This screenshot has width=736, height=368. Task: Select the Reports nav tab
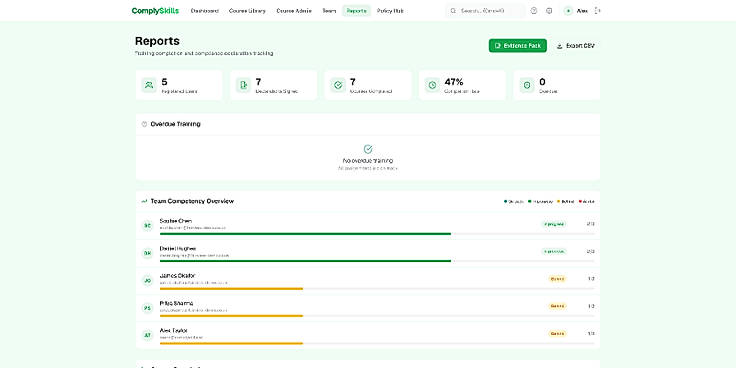pos(356,11)
